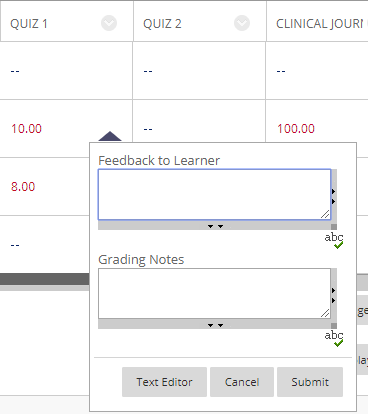Open the Text Editor button
Image resolution: width=368 pixels, height=414 pixels.
164,382
